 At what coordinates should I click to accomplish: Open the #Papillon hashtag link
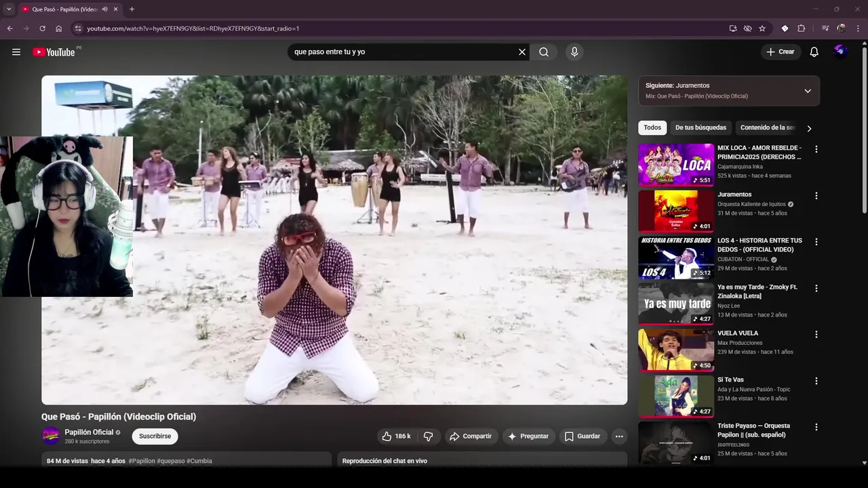[142, 461]
